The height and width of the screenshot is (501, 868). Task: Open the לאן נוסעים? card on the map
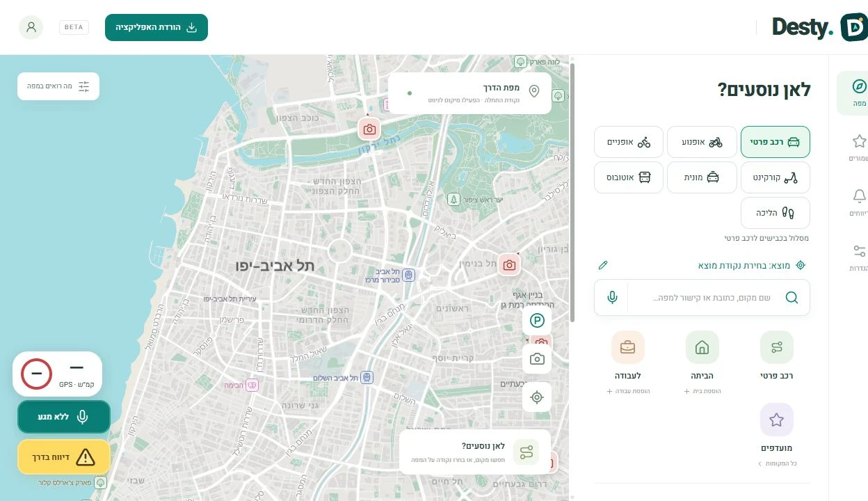[x=475, y=452]
